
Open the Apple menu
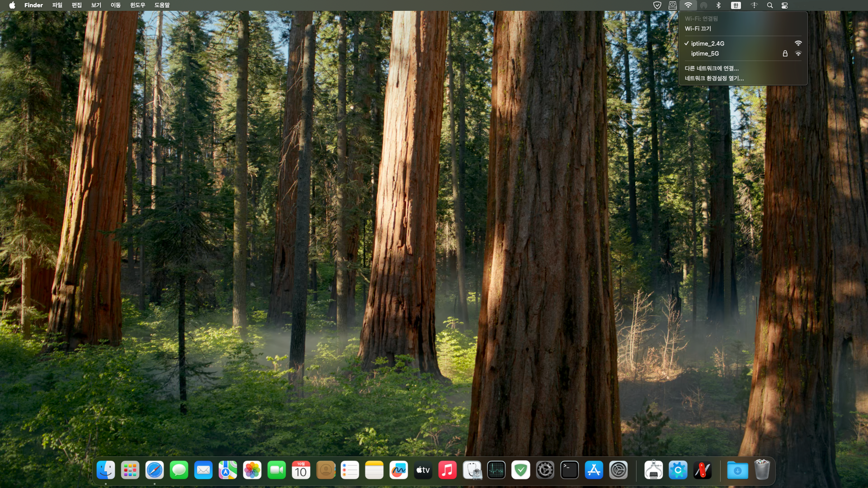point(12,5)
